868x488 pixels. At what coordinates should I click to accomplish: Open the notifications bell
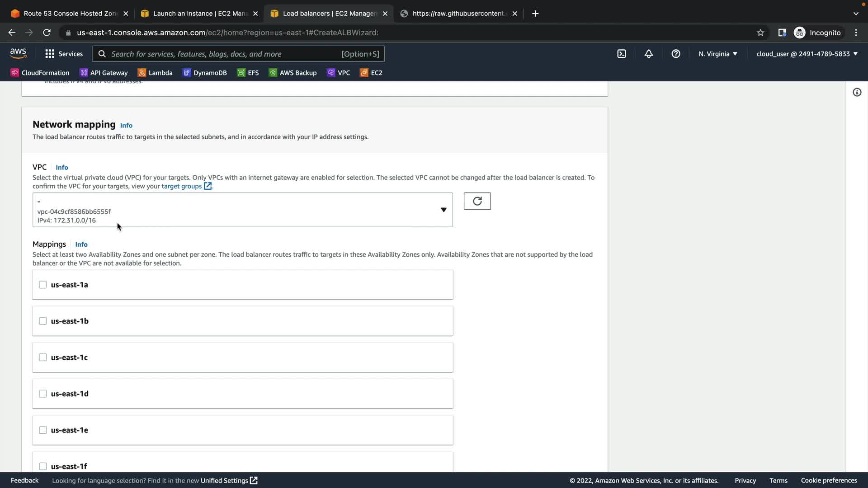[649, 54]
